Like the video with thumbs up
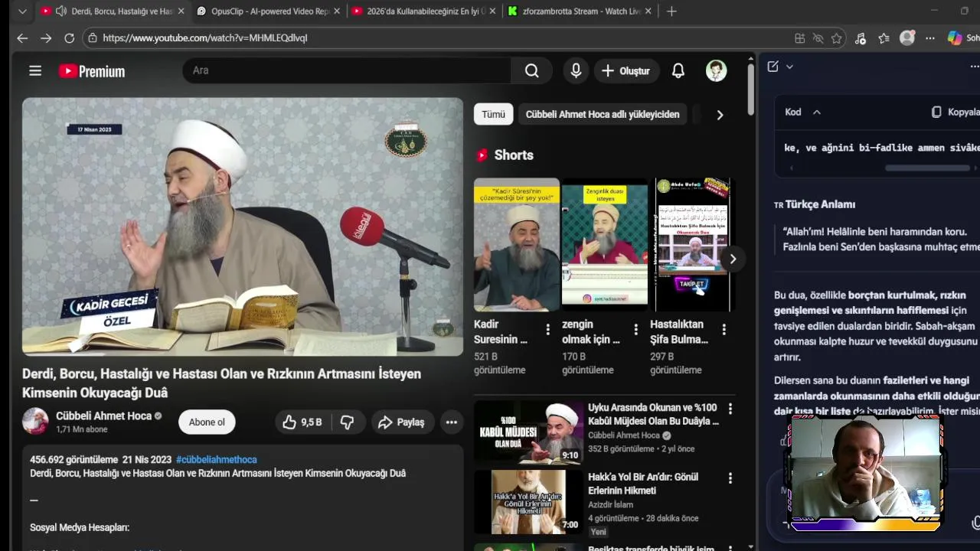This screenshot has width=980, height=551. pyautogui.click(x=302, y=422)
